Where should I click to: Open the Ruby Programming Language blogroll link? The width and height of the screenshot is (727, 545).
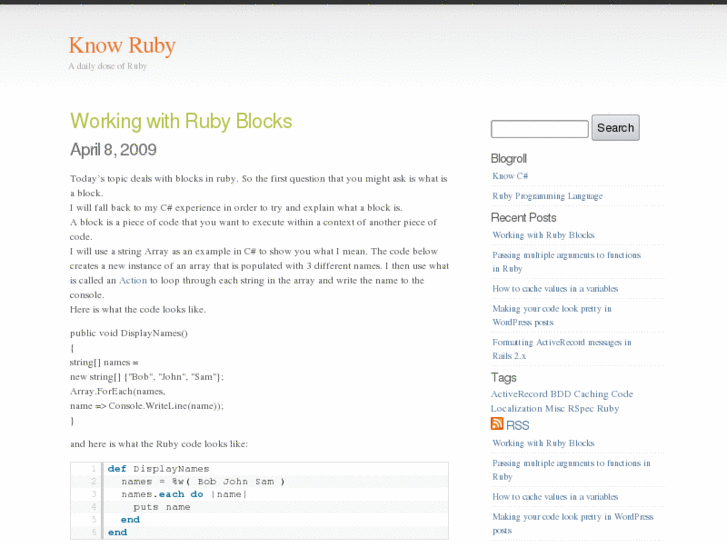(x=547, y=196)
